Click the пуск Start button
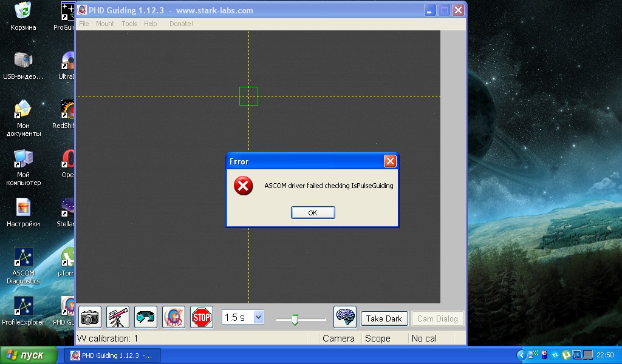 pyautogui.click(x=29, y=355)
